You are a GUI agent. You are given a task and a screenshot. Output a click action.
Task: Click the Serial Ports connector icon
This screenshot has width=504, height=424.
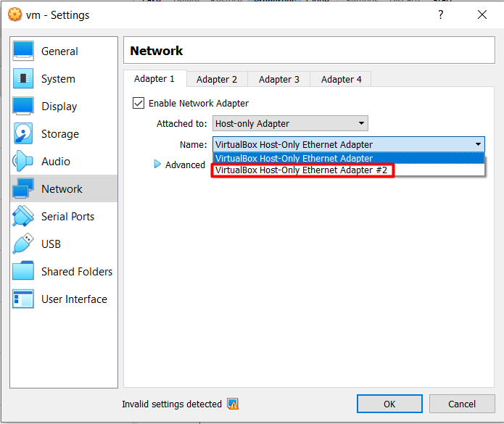click(x=23, y=216)
